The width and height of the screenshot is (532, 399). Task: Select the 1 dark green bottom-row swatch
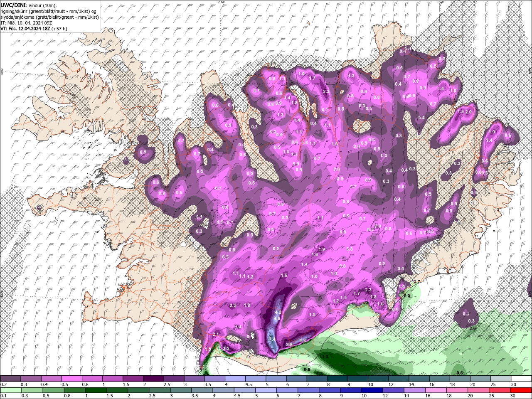pyautogui.click(x=96, y=390)
